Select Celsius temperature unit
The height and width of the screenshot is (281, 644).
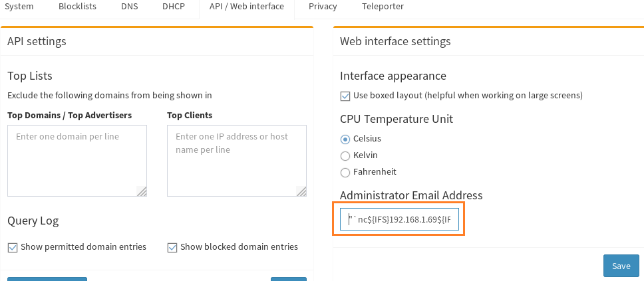click(x=345, y=139)
